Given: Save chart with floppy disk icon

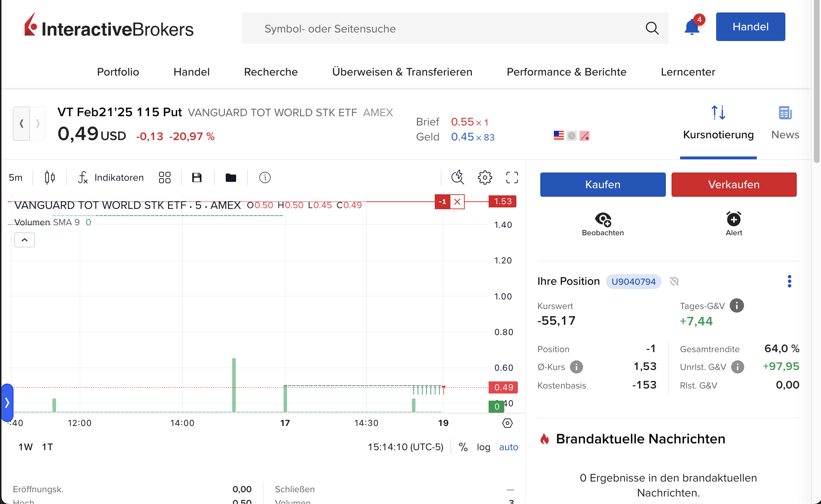Looking at the screenshot, I should pos(197,178).
